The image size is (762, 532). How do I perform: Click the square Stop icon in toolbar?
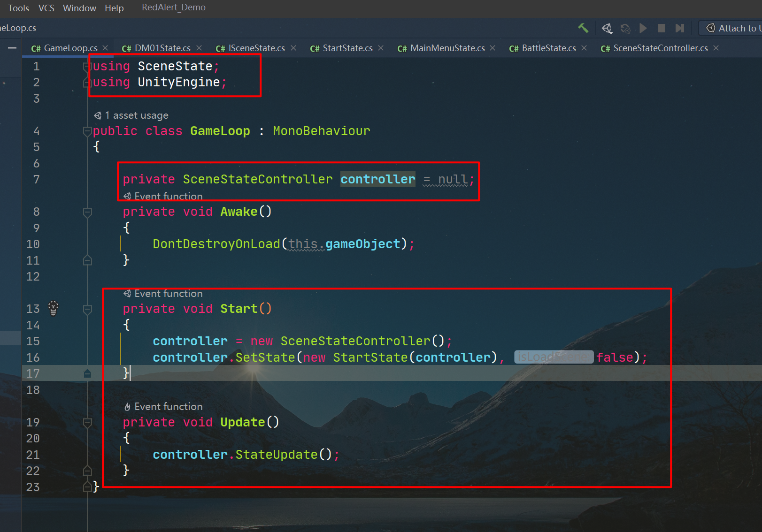click(x=661, y=29)
